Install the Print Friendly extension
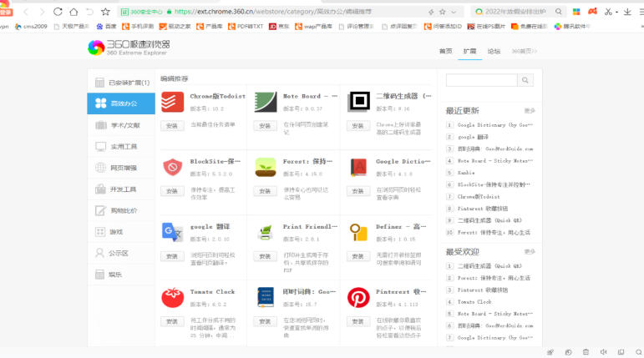This screenshot has height=358, width=644. point(265,256)
